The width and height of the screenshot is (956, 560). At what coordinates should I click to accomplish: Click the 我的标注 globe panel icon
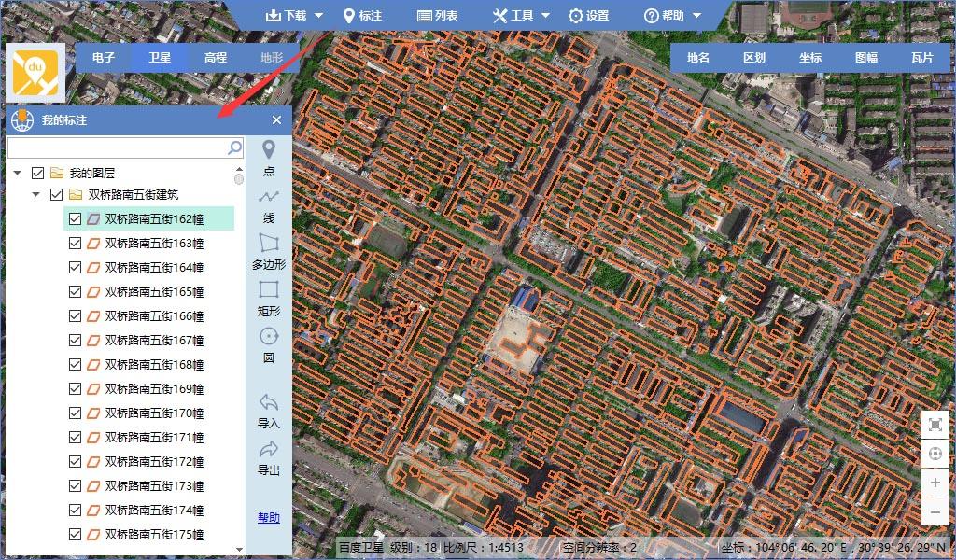(x=22, y=119)
